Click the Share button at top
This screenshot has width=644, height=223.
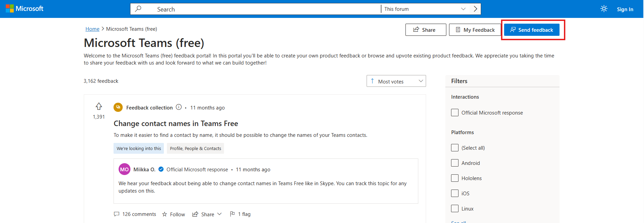(x=426, y=30)
